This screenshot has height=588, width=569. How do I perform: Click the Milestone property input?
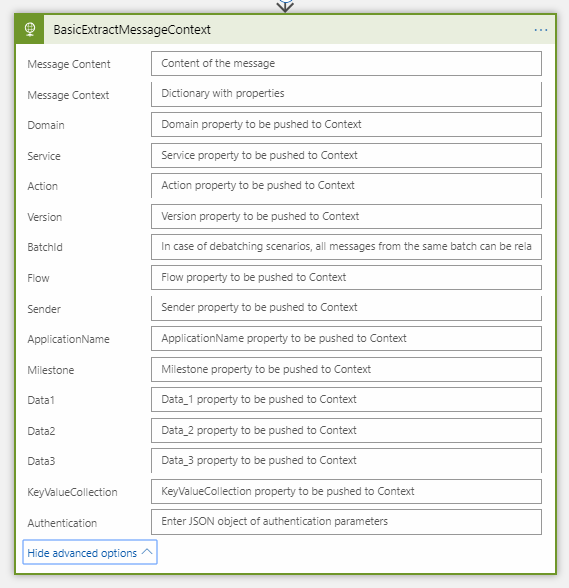pyautogui.click(x=346, y=369)
